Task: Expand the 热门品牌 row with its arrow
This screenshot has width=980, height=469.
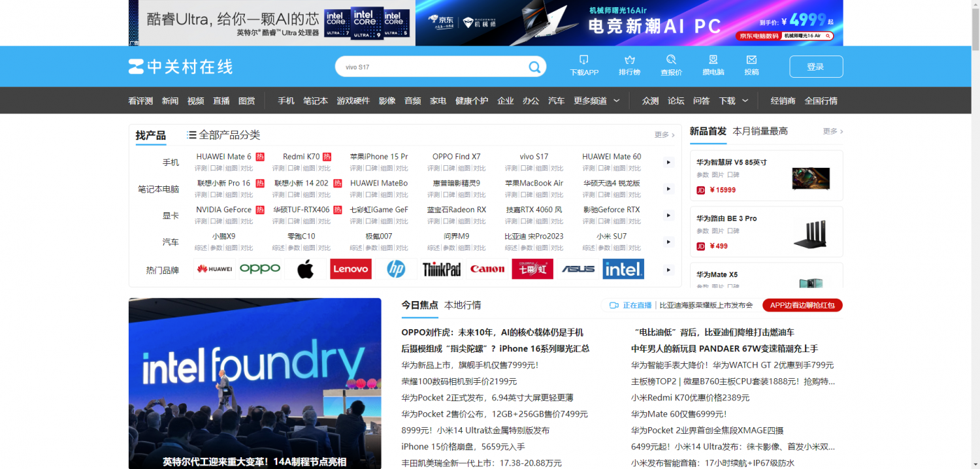Action: tap(668, 270)
